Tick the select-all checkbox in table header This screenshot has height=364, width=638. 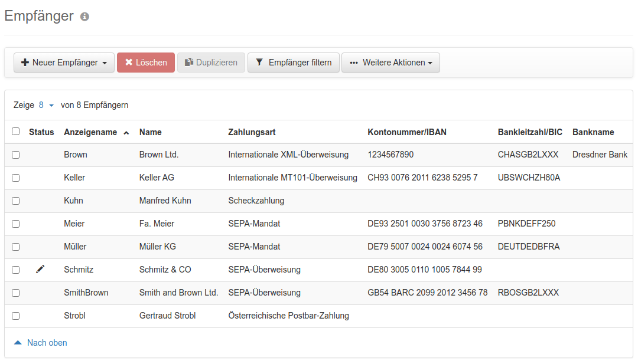(x=16, y=131)
